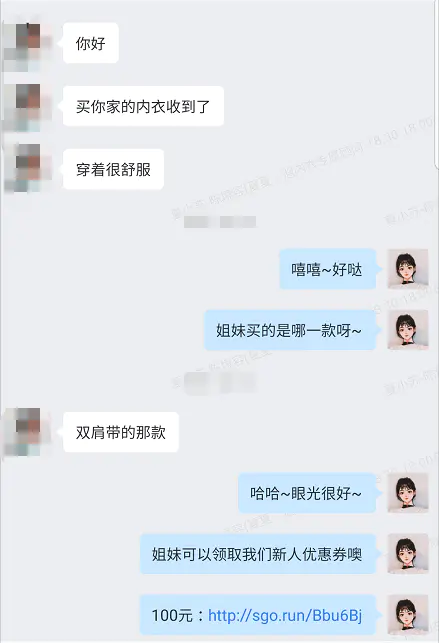Open agent avatar beside '嘻嘻~好哒'
439x643 pixels.
click(408, 269)
